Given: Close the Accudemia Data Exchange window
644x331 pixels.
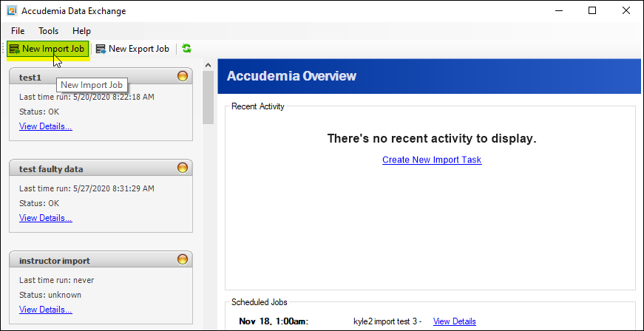Looking at the screenshot, I should pos(626,10).
